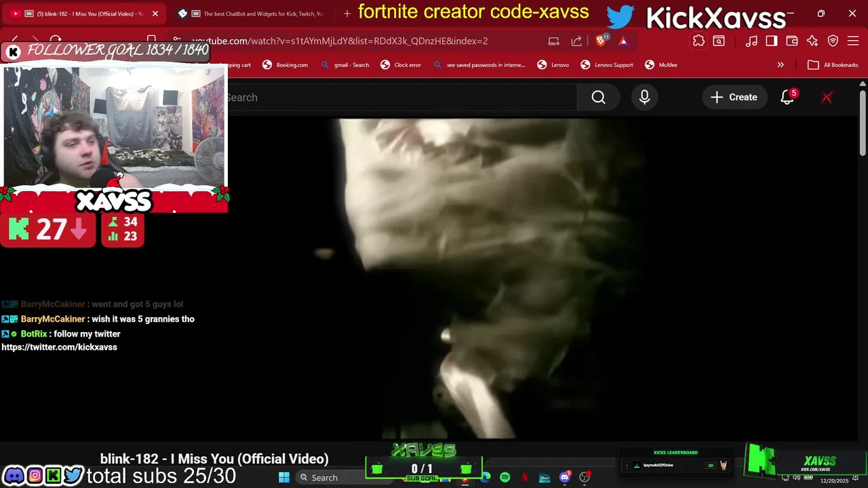Open the Brave Shields lion icon

tap(600, 41)
